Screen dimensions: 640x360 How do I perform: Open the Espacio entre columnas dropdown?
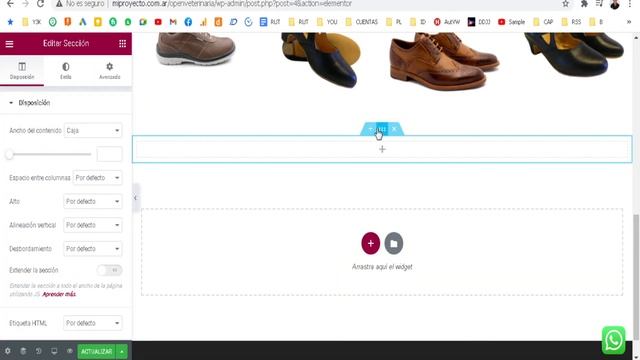[x=98, y=178]
